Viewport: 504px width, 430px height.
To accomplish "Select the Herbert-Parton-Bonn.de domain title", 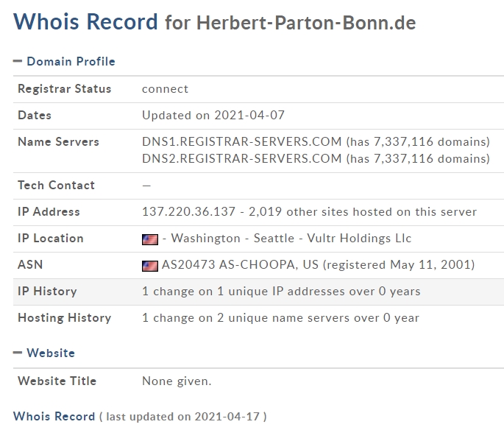I will 306,23.
